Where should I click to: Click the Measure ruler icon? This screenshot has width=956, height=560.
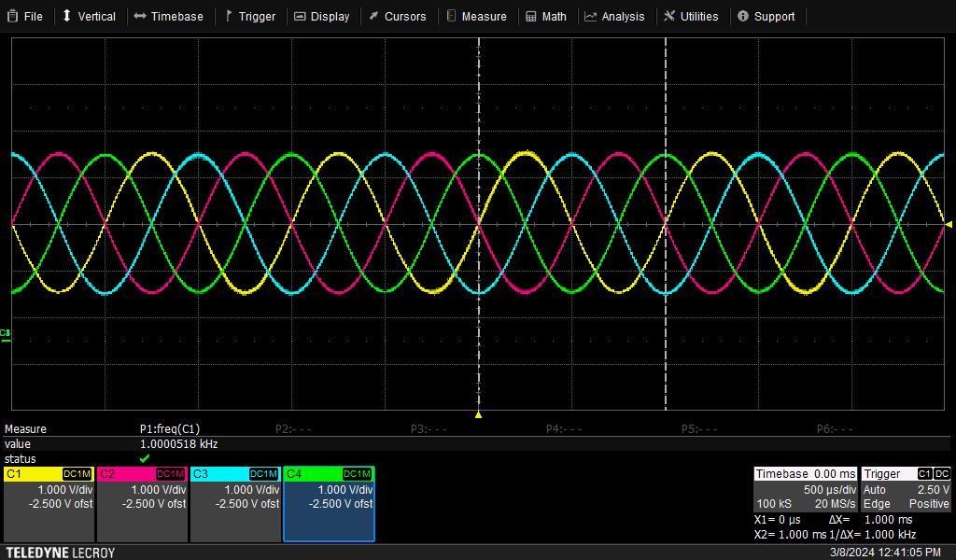click(x=451, y=16)
